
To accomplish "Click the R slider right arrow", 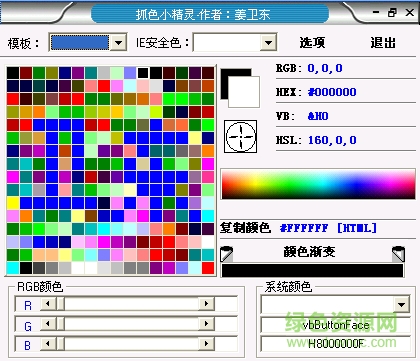I will pyautogui.click(x=206, y=304).
